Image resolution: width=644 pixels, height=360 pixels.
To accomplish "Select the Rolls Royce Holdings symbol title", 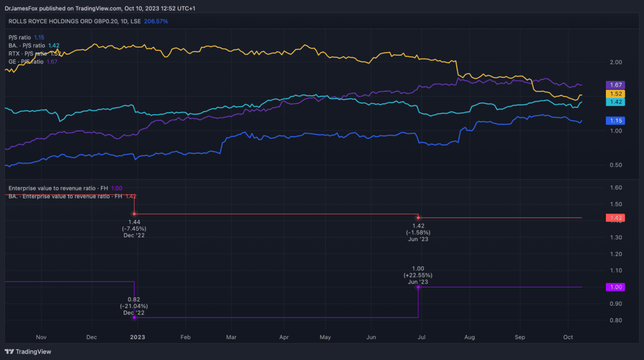I will [x=75, y=21].
